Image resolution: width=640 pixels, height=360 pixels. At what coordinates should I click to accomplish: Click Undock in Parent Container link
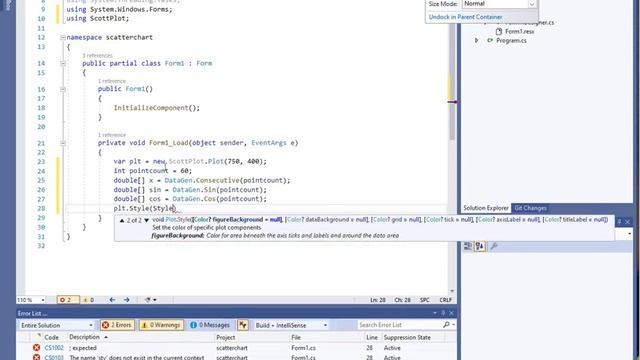coord(465,17)
